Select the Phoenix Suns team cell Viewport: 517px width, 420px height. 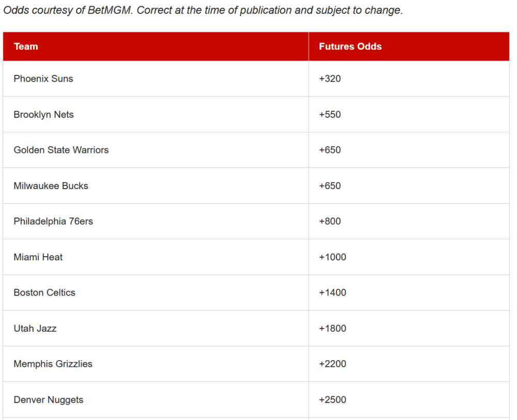156,79
